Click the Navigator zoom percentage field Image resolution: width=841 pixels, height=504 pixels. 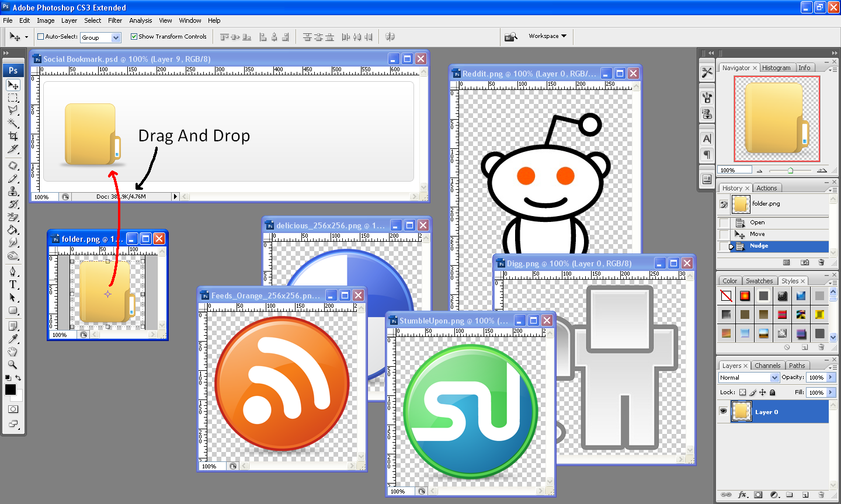[735, 170]
